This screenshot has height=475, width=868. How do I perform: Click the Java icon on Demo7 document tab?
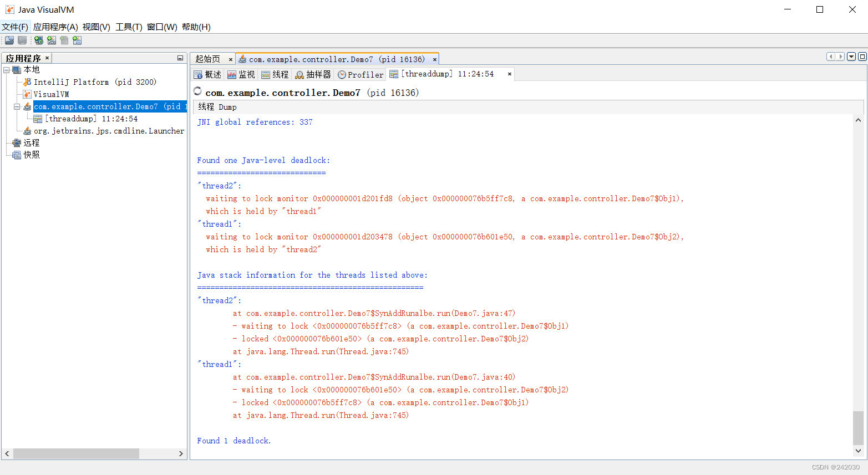pos(242,59)
